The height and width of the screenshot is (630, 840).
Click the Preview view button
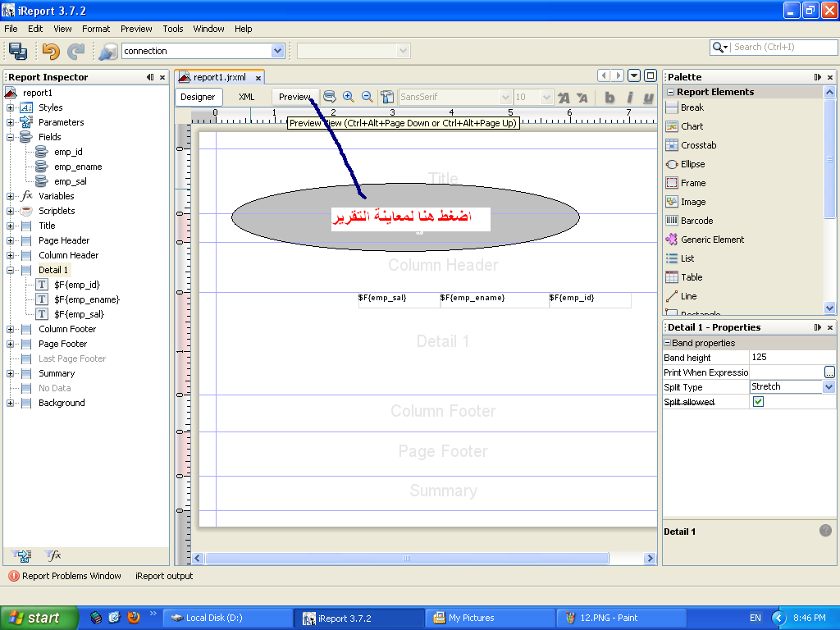click(x=294, y=97)
